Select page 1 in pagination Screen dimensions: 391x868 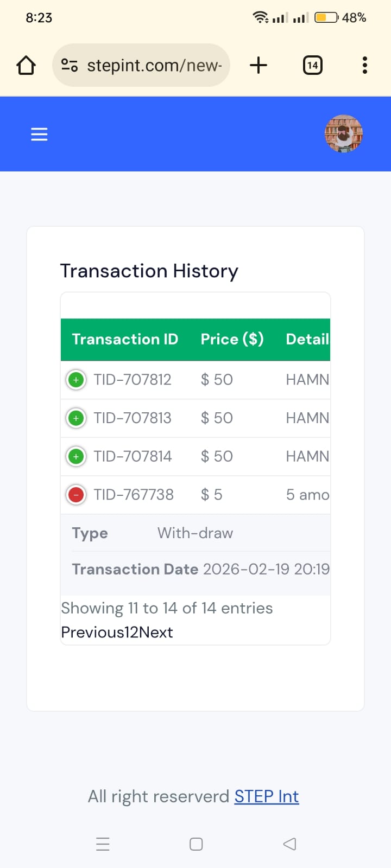128,632
